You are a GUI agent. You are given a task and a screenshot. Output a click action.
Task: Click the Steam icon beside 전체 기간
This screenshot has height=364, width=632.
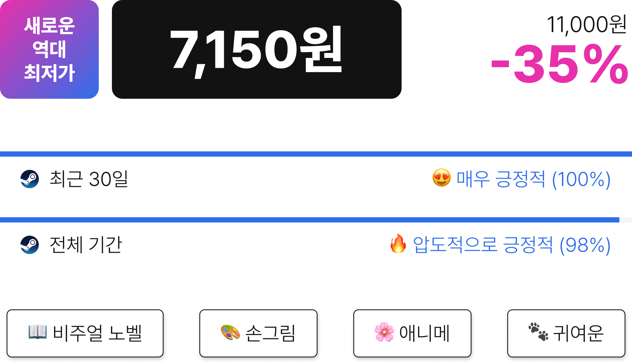[30, 245]
